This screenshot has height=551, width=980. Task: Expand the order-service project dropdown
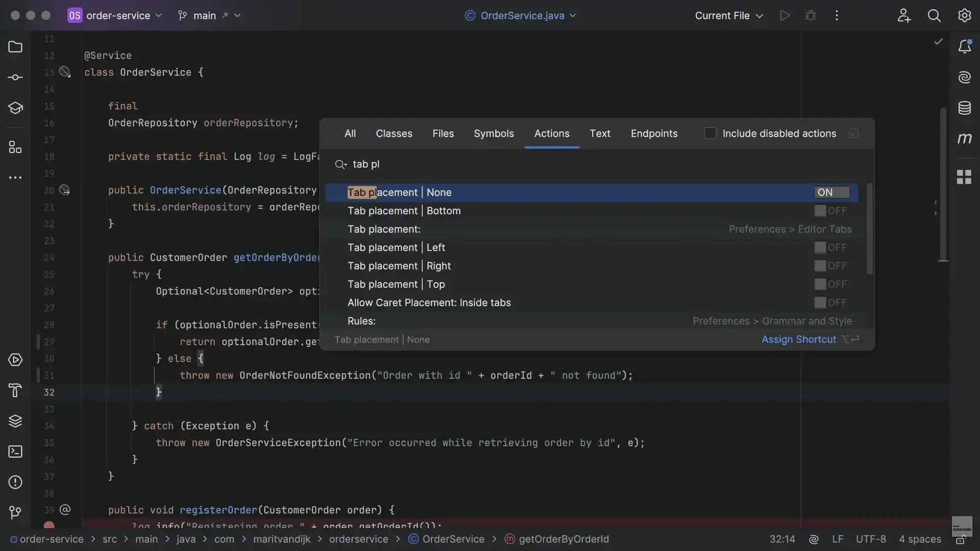coord(115,15)
